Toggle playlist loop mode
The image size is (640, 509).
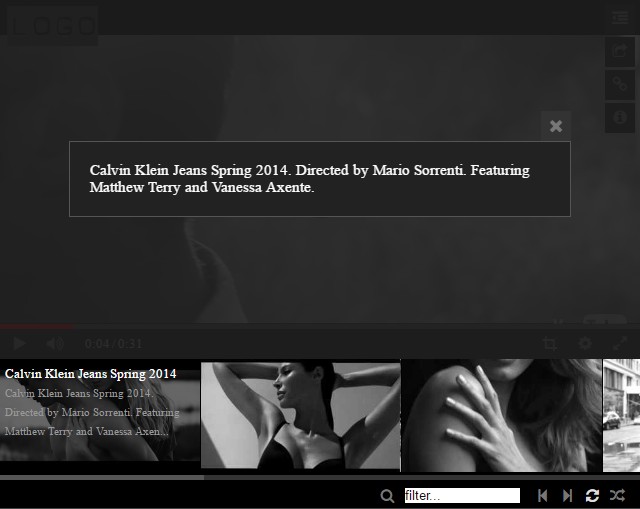pos(592,496)
